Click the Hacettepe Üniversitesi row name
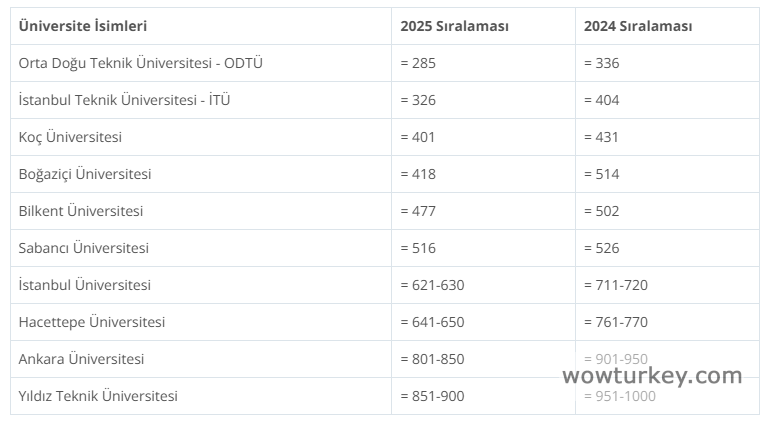Screen dimensions: 767x424 [92, 322]
